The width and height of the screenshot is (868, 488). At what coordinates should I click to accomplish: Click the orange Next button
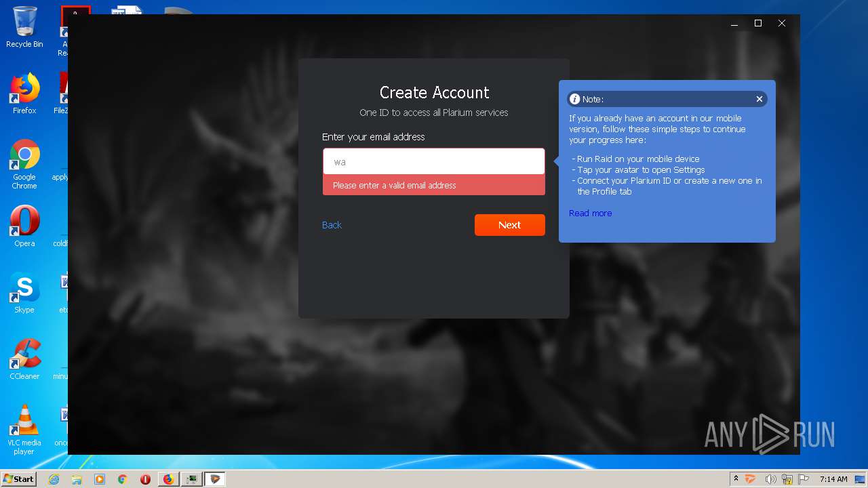[x=510, y=225]
